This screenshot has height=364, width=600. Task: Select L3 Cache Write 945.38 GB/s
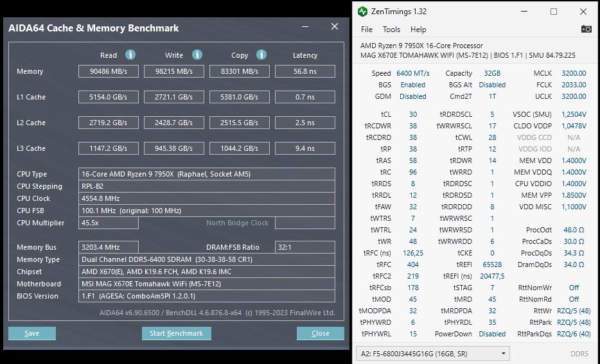173,148
